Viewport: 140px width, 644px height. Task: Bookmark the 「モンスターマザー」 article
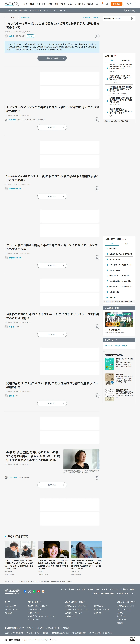coord(97,36)
